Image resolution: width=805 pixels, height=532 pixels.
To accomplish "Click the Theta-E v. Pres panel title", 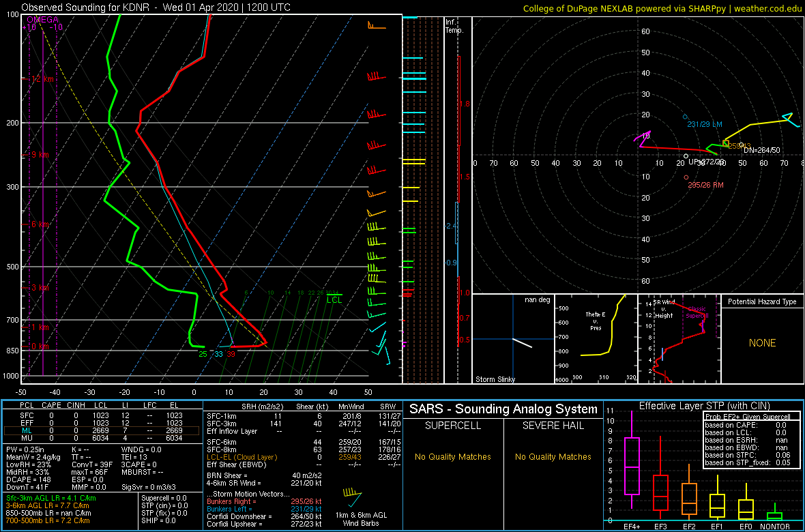I will [x=596, y=321].
